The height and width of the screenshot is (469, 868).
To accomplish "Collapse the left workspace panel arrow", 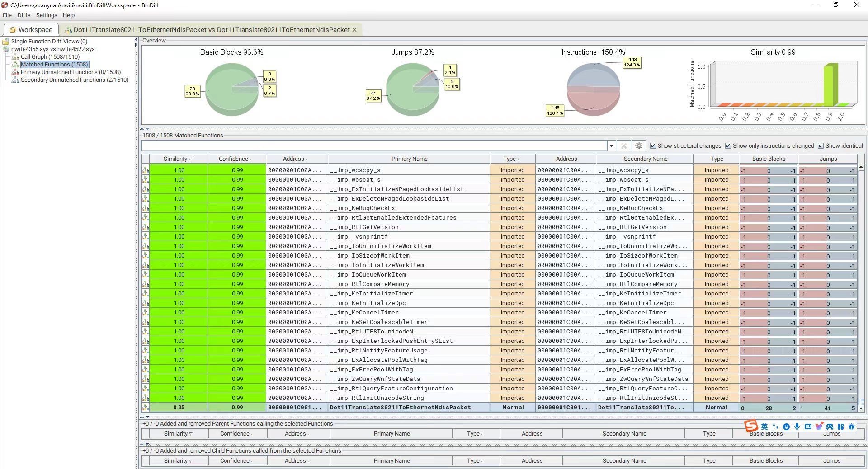I will point(136,40).
